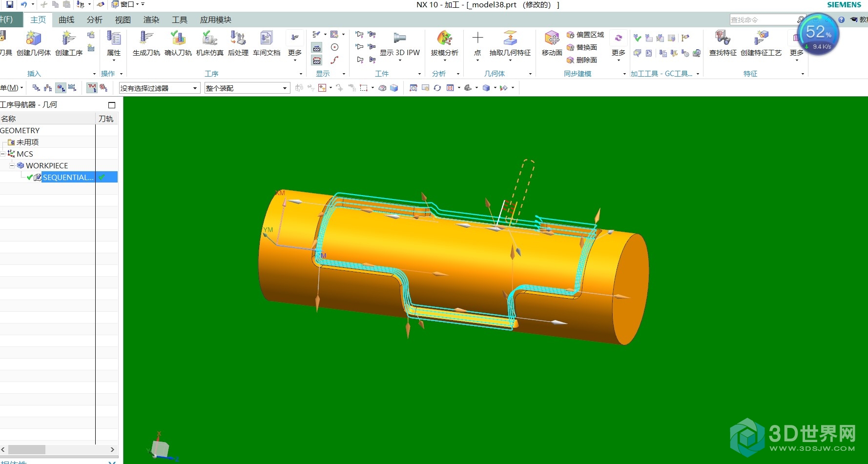Click the Toolpath (刀轨) column header
This screenshot has width=868, height=464.
coord(106,119)
